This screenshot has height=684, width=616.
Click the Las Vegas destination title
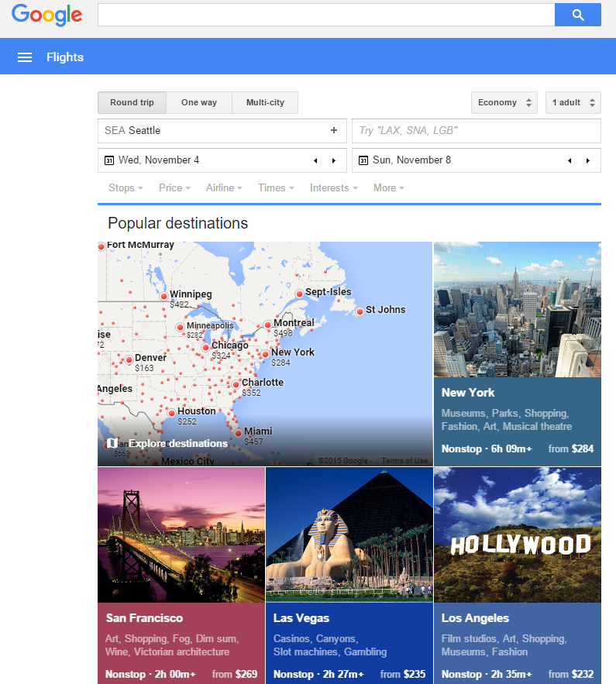coord(301,618)
